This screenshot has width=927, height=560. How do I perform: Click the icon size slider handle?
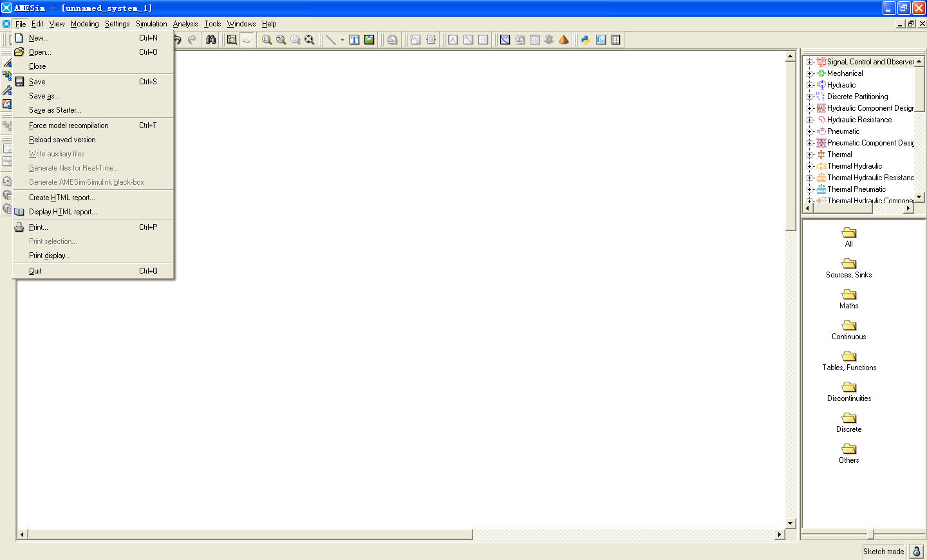click(x=870, y=534)
